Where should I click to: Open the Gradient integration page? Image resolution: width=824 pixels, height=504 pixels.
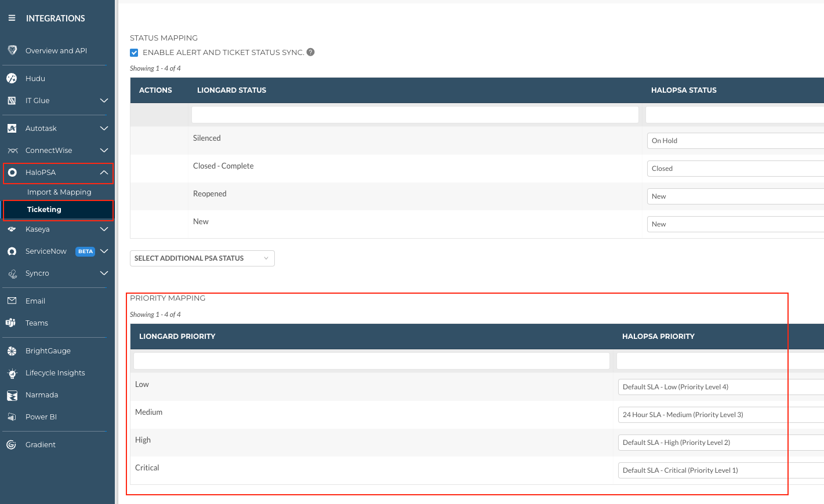point(41,444)
